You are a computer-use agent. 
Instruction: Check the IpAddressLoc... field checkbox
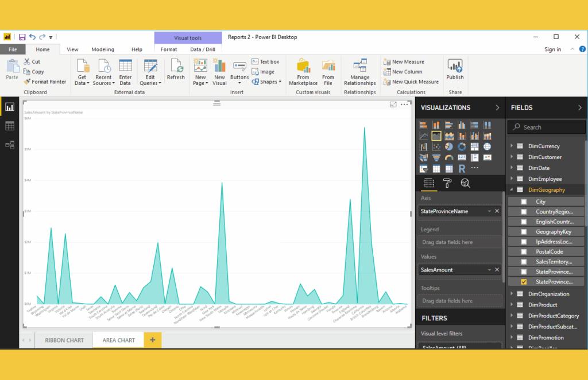524,242
